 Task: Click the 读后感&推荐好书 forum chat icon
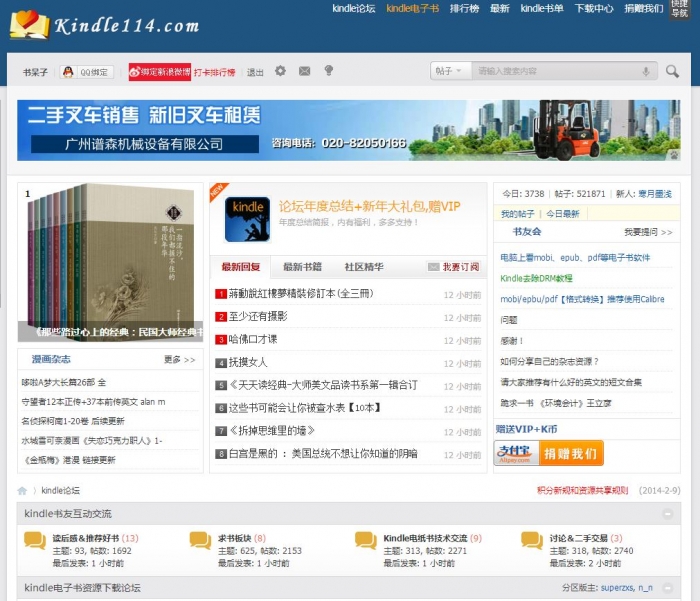[35, 540]
